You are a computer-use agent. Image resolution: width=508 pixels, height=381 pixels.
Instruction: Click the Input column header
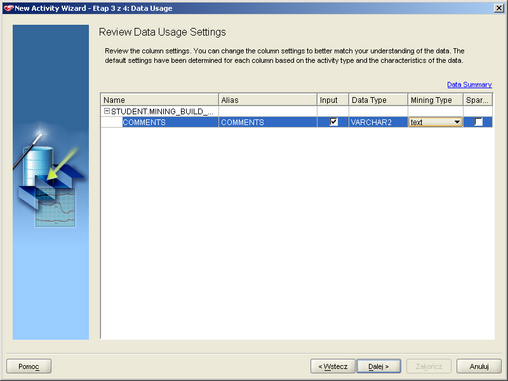(x=333, y=100)
